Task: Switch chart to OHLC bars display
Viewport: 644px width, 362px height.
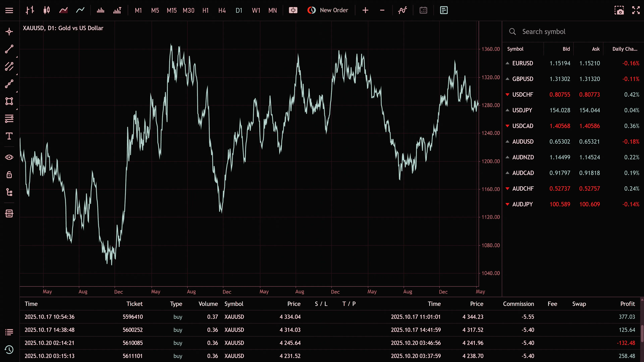Action: 30,10
